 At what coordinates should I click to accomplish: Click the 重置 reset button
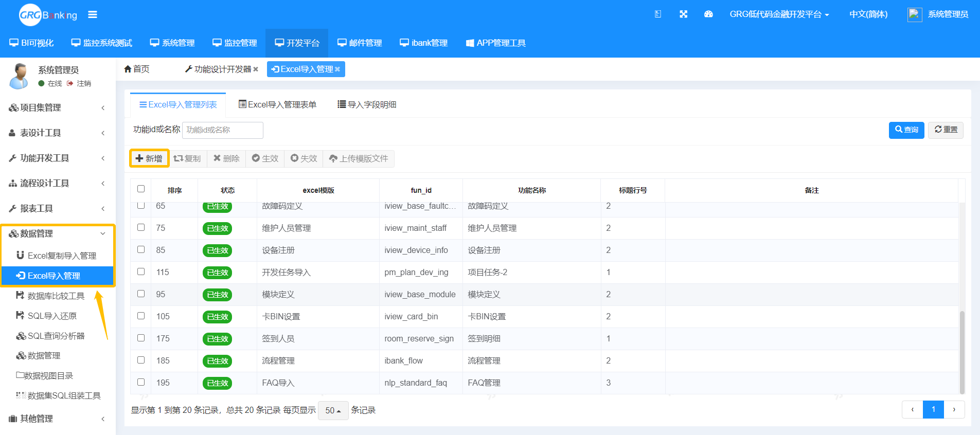click(x=946, y=130)
